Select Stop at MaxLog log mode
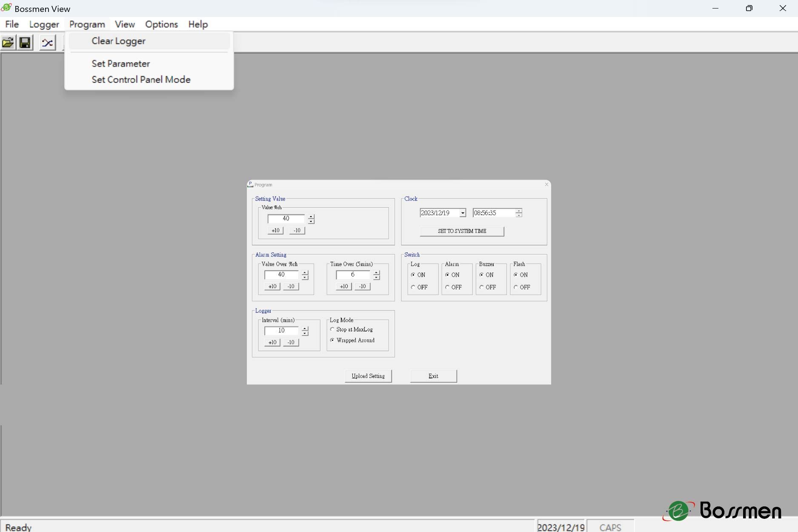 (332, 329)
